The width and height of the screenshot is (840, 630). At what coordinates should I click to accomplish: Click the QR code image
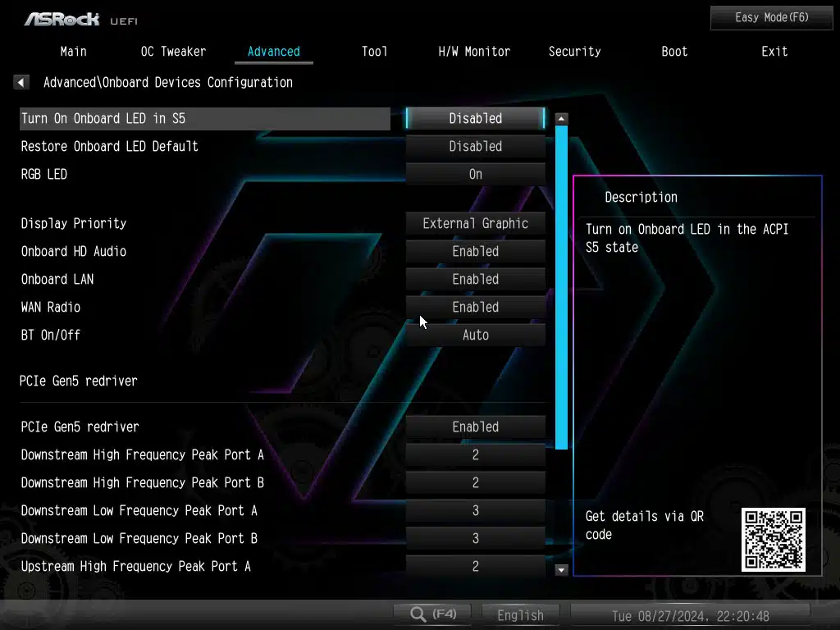click(x=773, y=539)
